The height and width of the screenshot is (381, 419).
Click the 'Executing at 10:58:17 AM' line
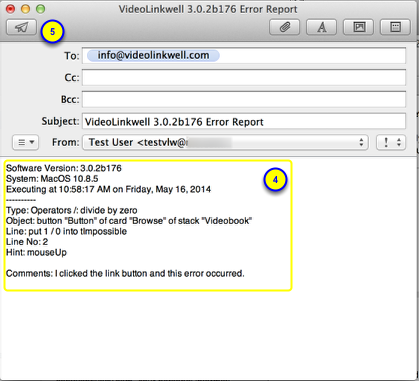(108, 189)
